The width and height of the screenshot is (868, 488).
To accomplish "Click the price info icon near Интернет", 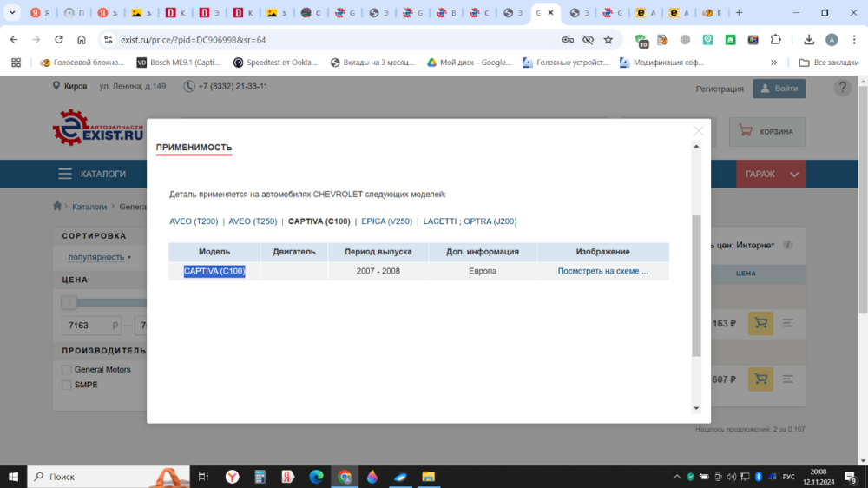I will [x=787, y=245].
